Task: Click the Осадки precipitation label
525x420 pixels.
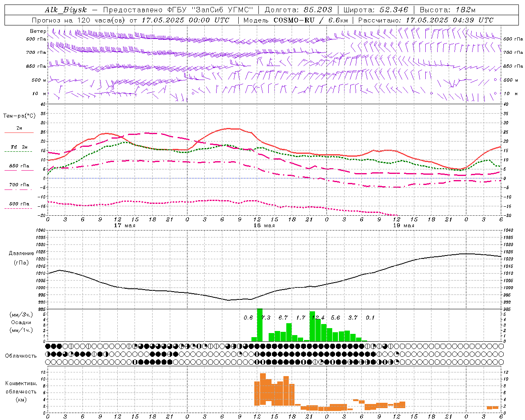Action: tap(21, 322)
